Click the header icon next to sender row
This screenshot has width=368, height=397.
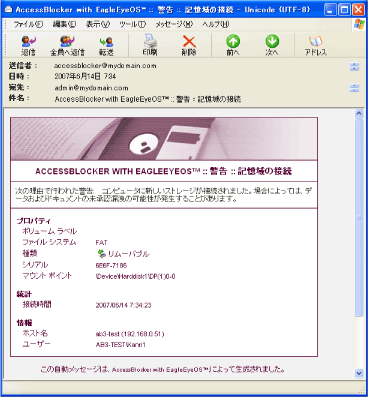pos(354,67)
